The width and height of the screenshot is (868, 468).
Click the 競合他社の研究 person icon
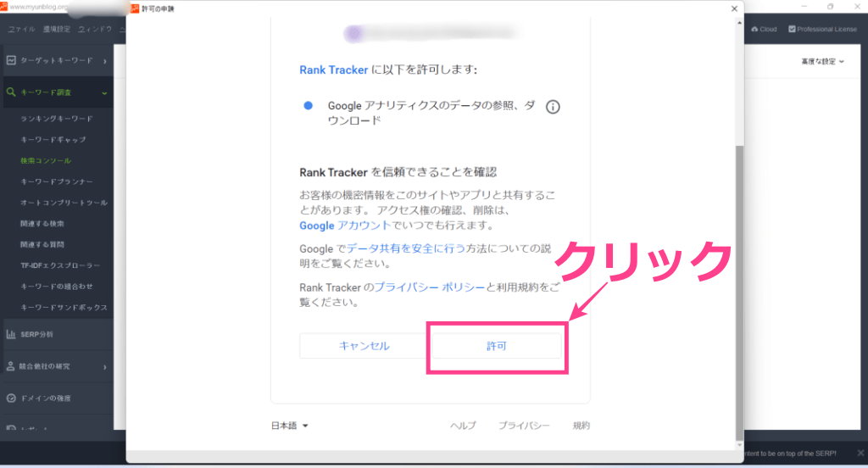tap(10, 366)
